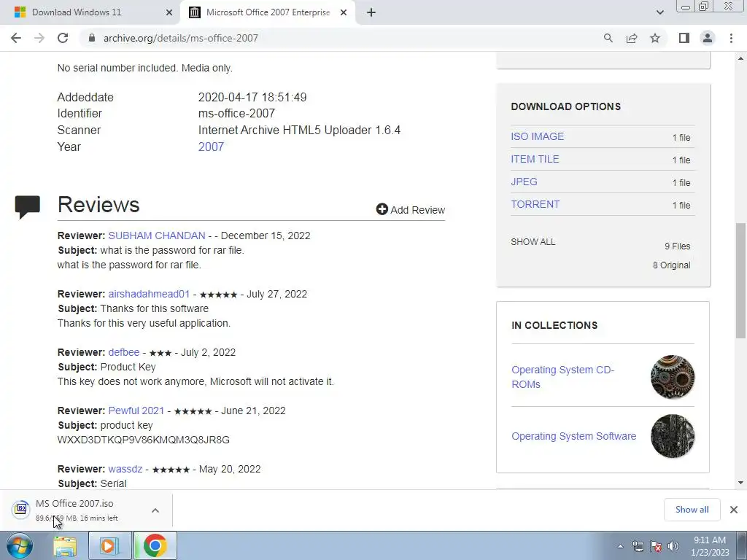
Task: Select product key text WXXD3DTKQP9V86KMQM3Q8JR8G
Action: (x=144, y=440)
